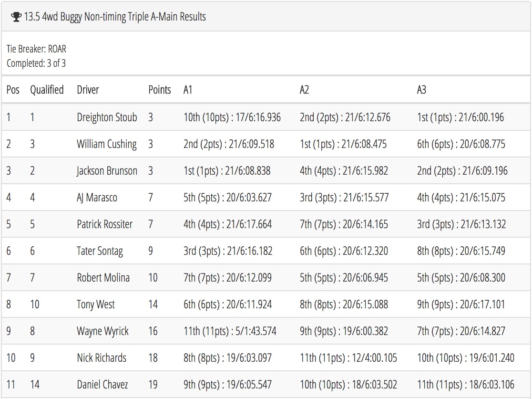Click A1 result '8th (8pts) : 19/6:03.097'
532x399 pixels.
click(228, 357)
